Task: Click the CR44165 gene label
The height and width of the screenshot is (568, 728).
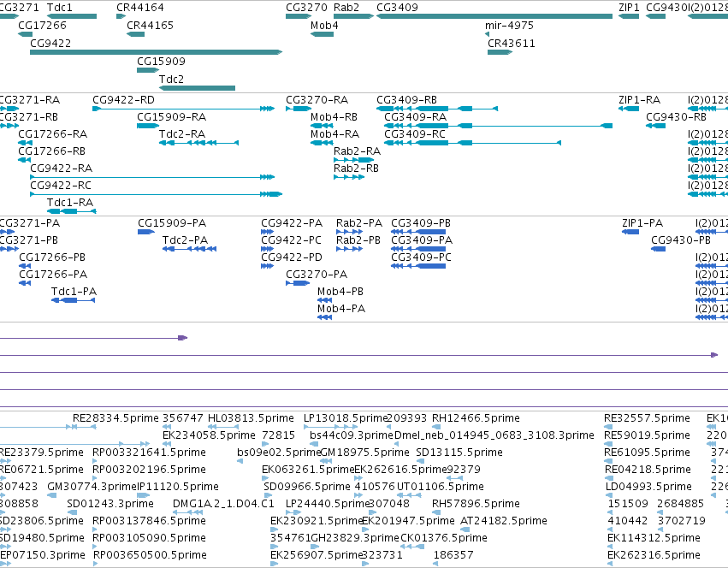Action: 150,25
